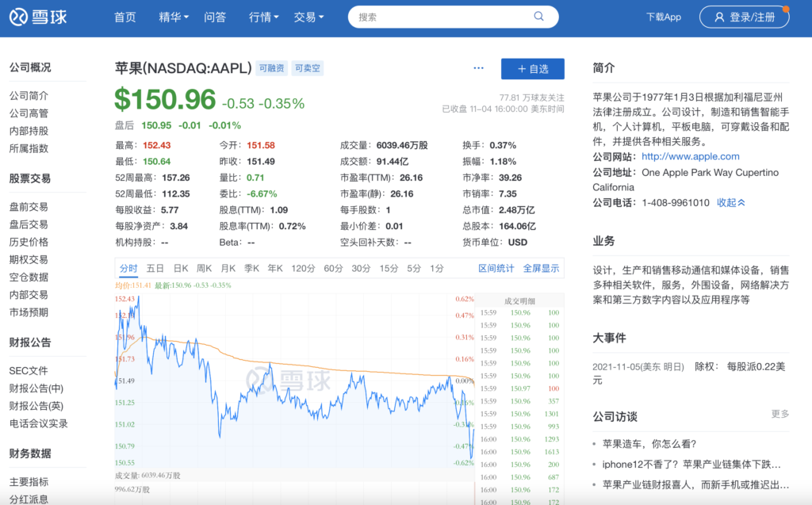Open article 苹果产业链财报喜人

(x=695, y=485)
